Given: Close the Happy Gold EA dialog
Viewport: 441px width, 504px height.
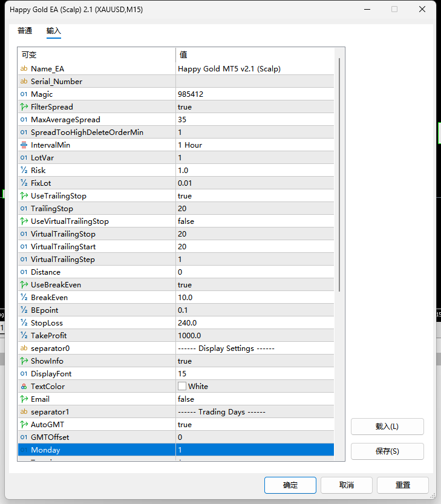Looking at the screenshot, I should click(x=422, y=9).
